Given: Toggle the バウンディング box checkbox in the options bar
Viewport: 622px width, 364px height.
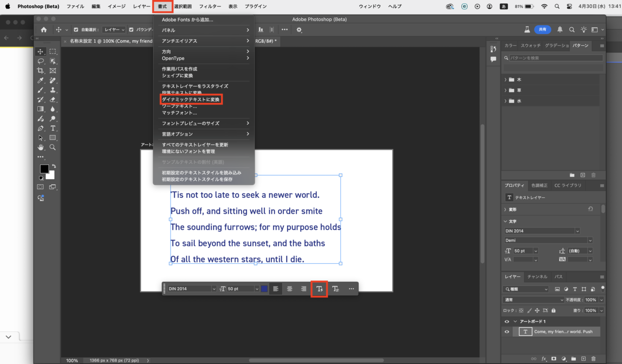Looking at the screenshot, I should (131, 30).
